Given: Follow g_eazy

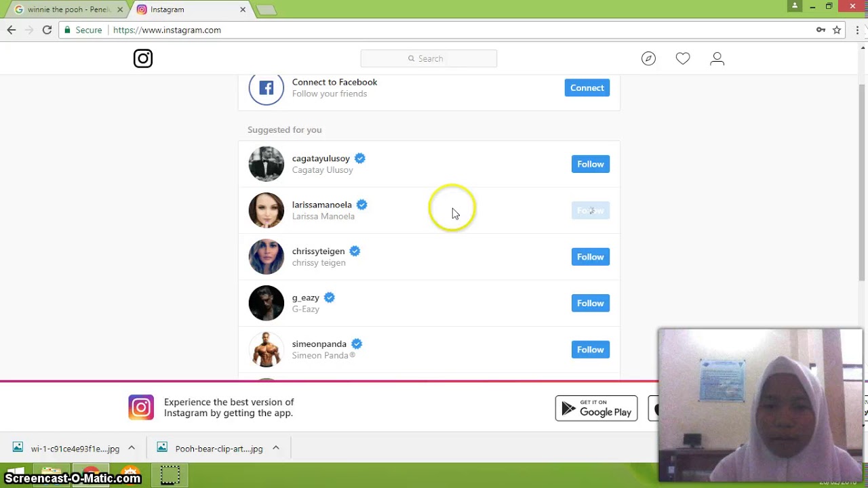Looking at the screenshot, I should 591,303.
